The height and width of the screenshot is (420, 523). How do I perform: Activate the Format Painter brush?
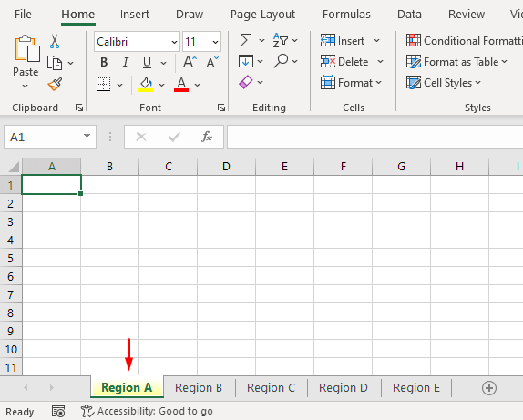[55, 85]
